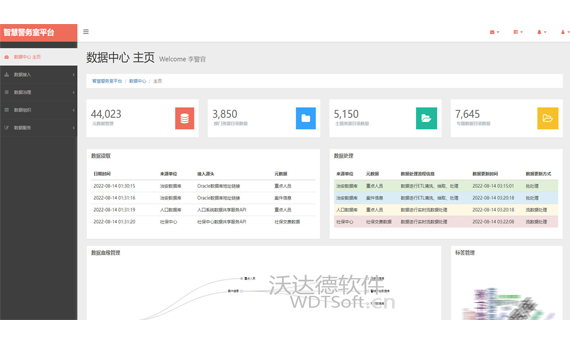Open dropdown caret next to envelope icon
Screen dimensions: 570x360
tap(498, 32)
